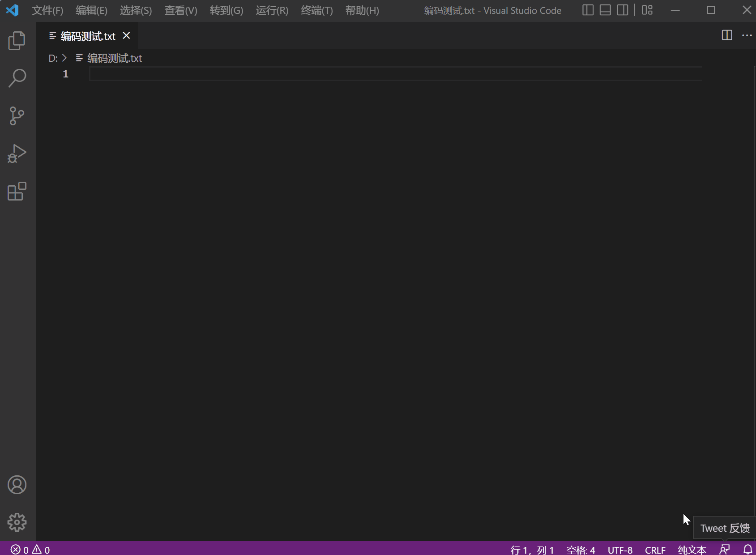Open the 终端(T) menu
This screenshot has height=555, width=756.
317,10
